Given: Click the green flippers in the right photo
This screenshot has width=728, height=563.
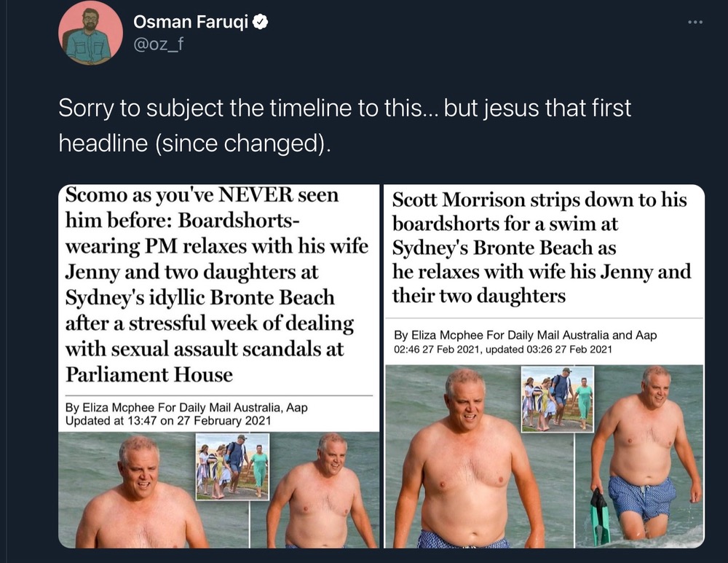Looking at the screenshot, I should pyautogui.click(x=600, y=516).
